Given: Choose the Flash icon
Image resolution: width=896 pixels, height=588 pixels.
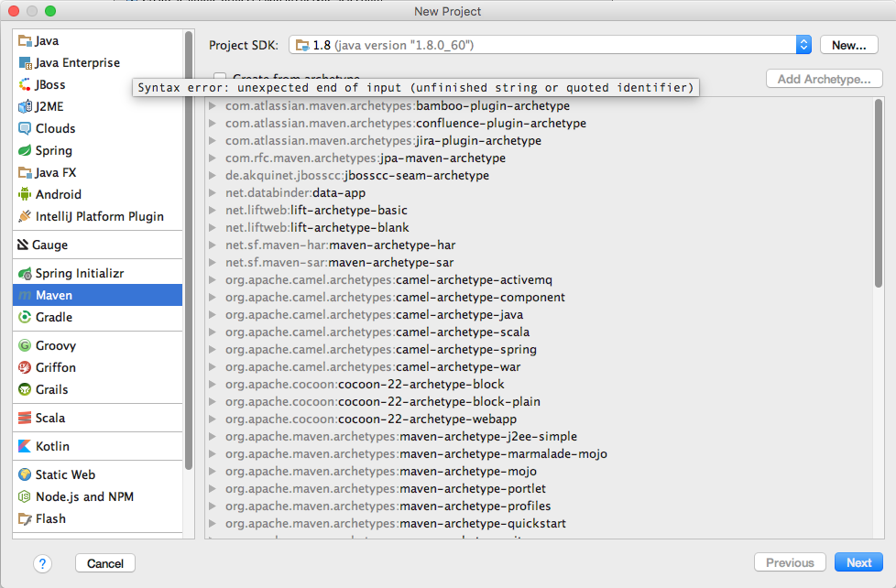Looking at the screenshot, I should (25, 519).
